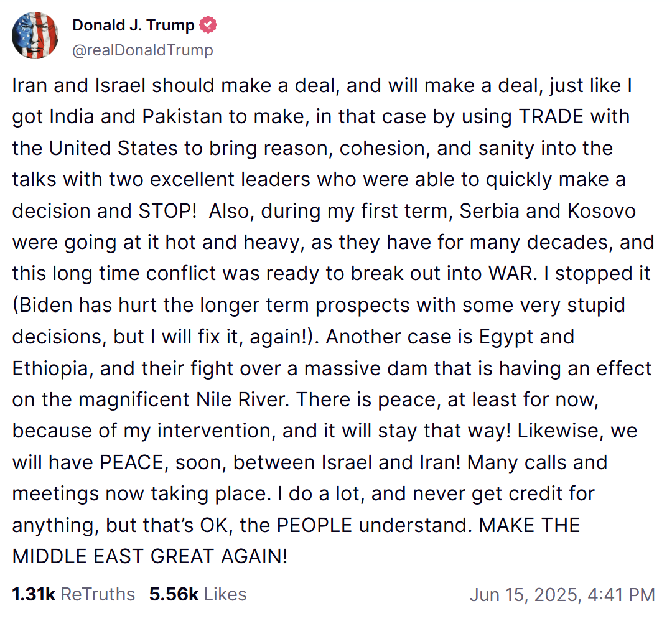Screen dimensions: 672x621
Task: Click the post's opening words Iran and Israel
Action: (79, 85)
